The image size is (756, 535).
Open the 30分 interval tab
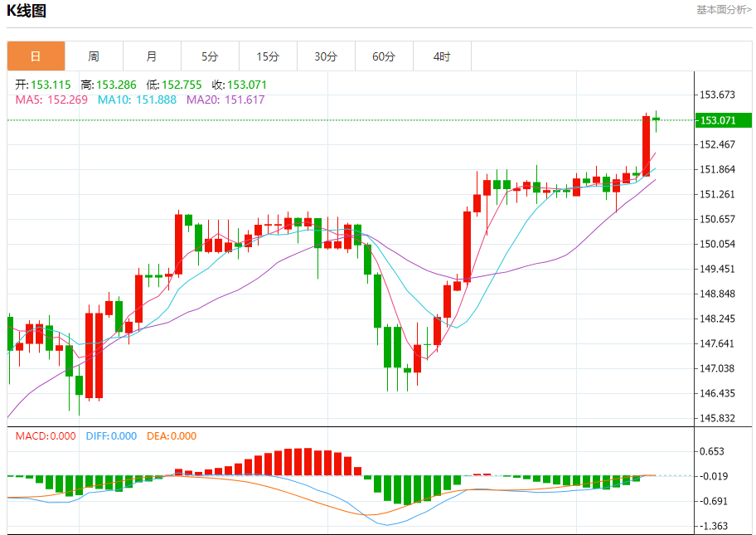click(326, 56)
